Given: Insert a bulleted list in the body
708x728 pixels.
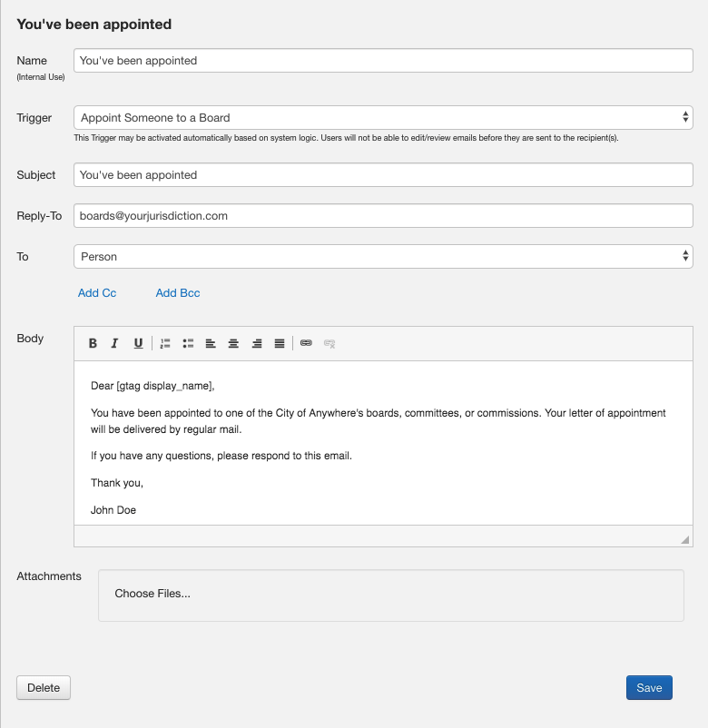Looking at the screenshot, I should pos(188,343).
